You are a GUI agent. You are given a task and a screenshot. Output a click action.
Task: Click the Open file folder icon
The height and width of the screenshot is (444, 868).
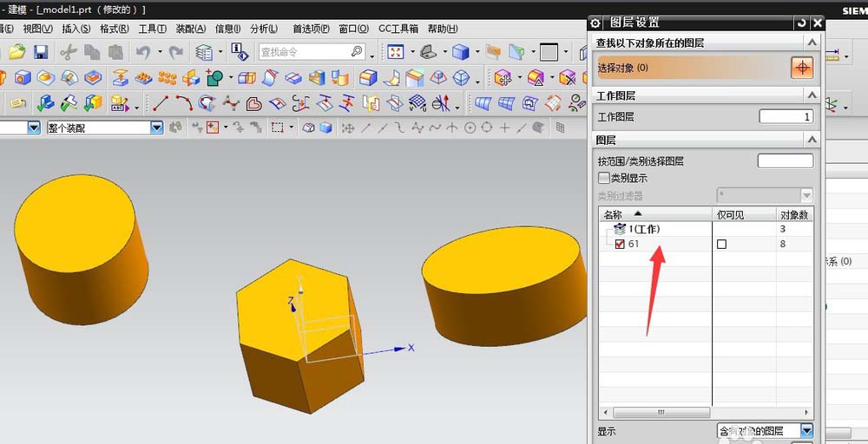click(x=16, y=52)
